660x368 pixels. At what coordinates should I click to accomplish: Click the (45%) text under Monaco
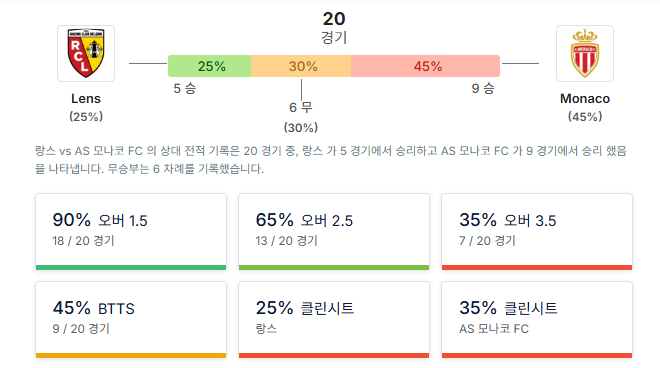pos(585,117)
